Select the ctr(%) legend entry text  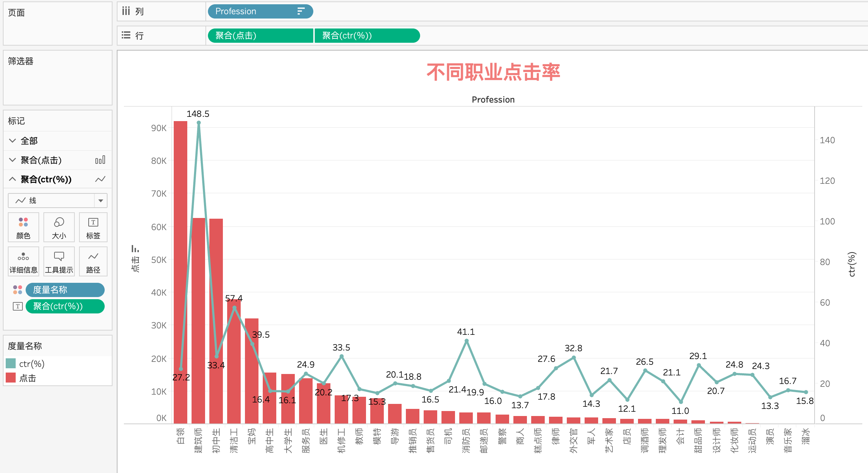click(32, 364)
